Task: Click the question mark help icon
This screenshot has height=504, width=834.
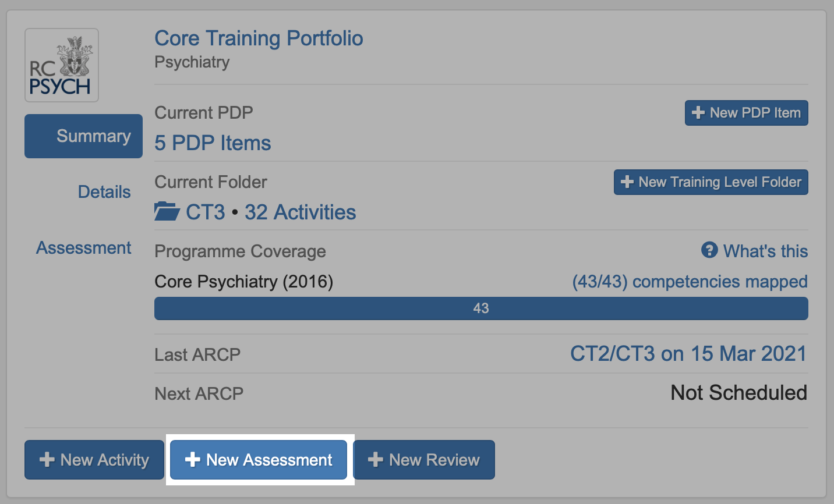Action: point(709,250)
